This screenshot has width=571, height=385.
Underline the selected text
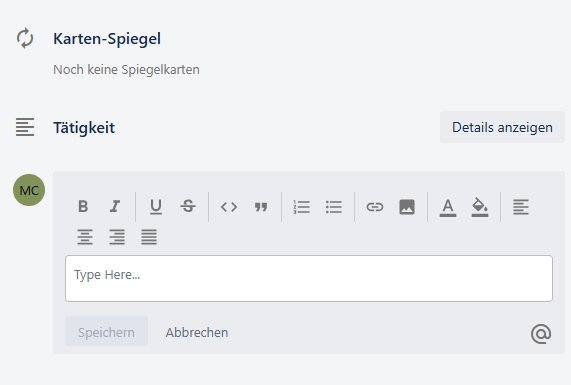[156, 207]
